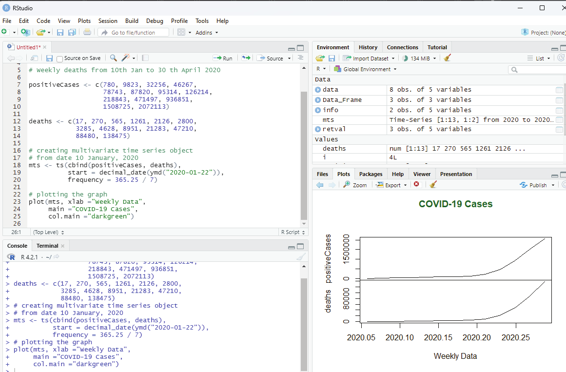Image resolution: width=566 pixels, height=372 pixels.
Task: Expand the data object in Environment
Action: pos(318,89)
